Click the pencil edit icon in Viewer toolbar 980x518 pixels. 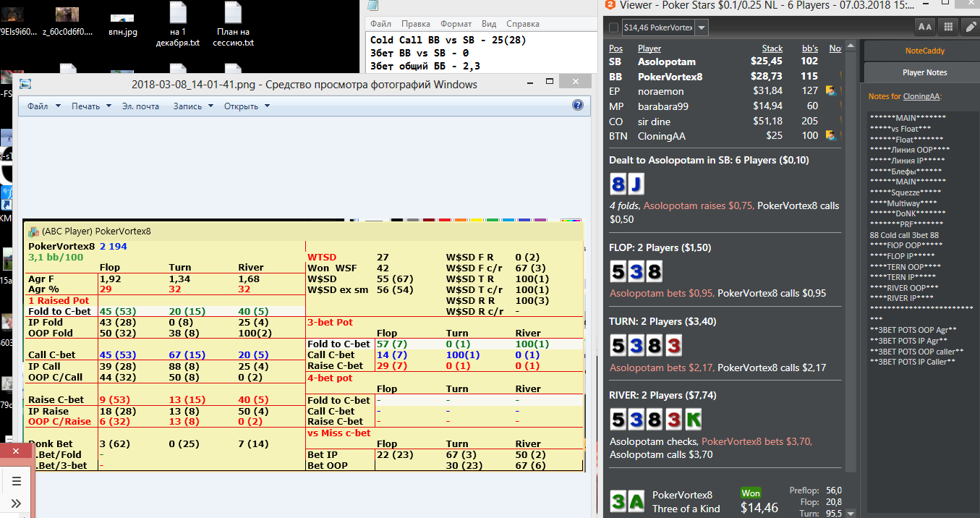pyautogui.click(x=971, y=27)
